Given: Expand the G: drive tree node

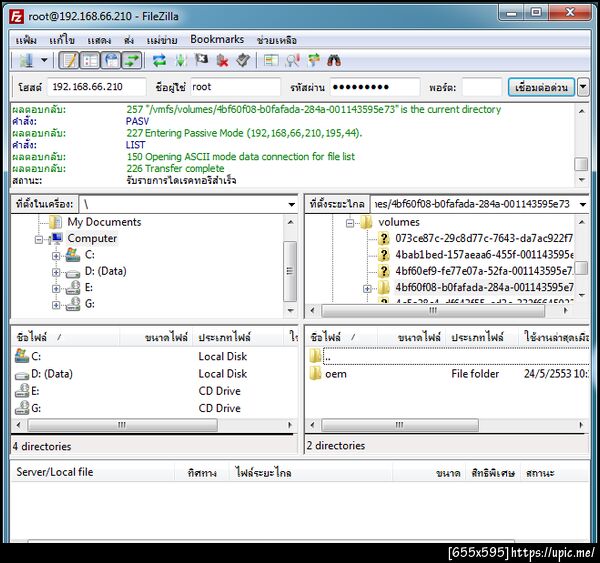Looking at the screenshot, I should 56,305.
